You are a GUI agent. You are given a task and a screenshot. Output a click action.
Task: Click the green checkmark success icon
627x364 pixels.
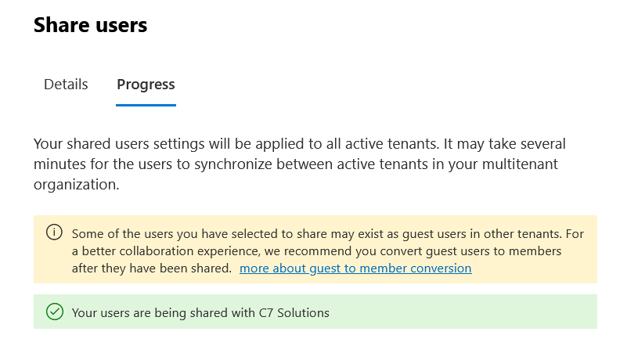pos(54,312)
